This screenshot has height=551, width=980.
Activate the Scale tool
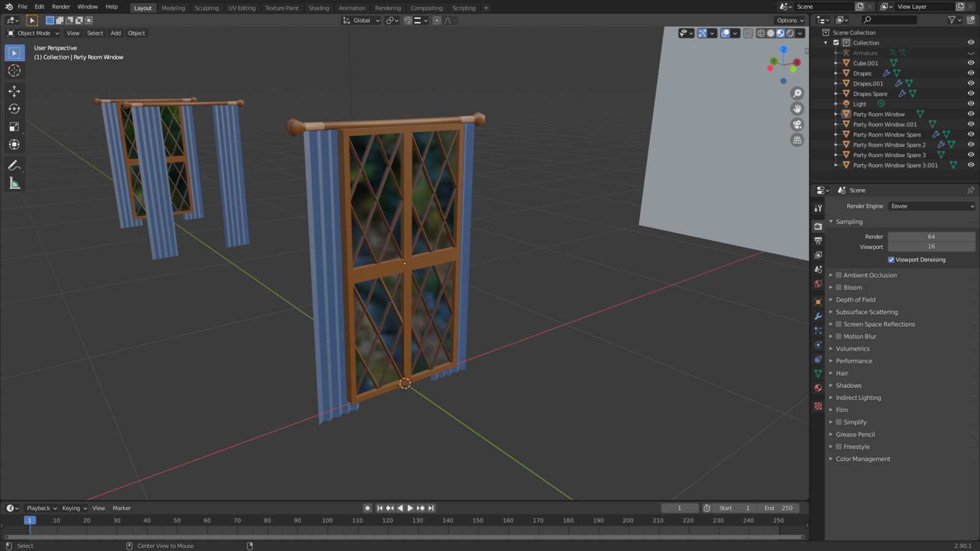click(x=14, y=127)
